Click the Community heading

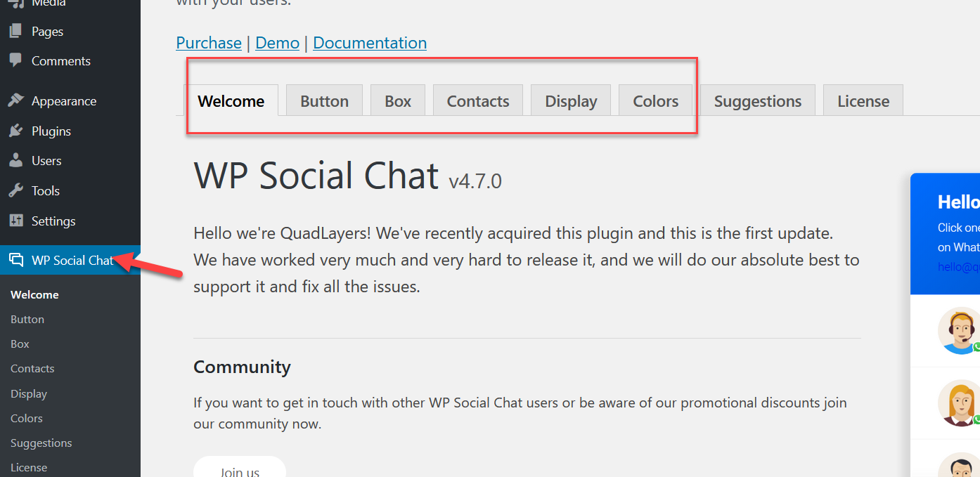coord(242,367)
